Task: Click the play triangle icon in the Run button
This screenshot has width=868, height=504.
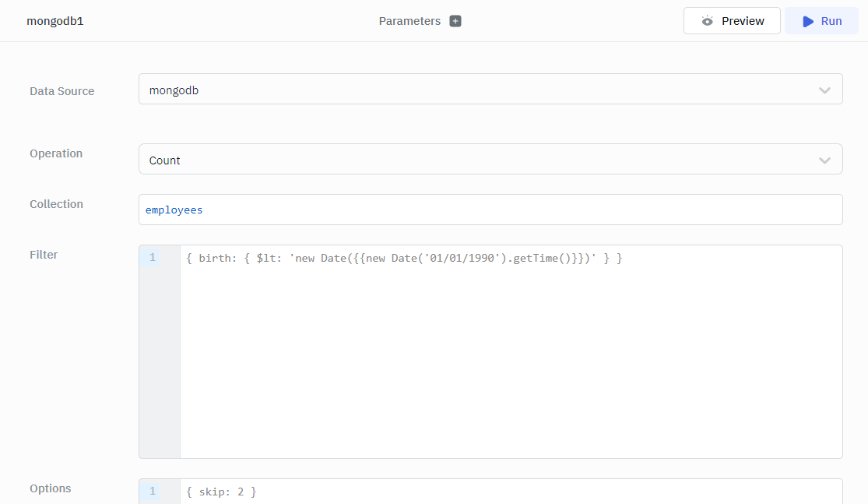Action: pos(808,21)
